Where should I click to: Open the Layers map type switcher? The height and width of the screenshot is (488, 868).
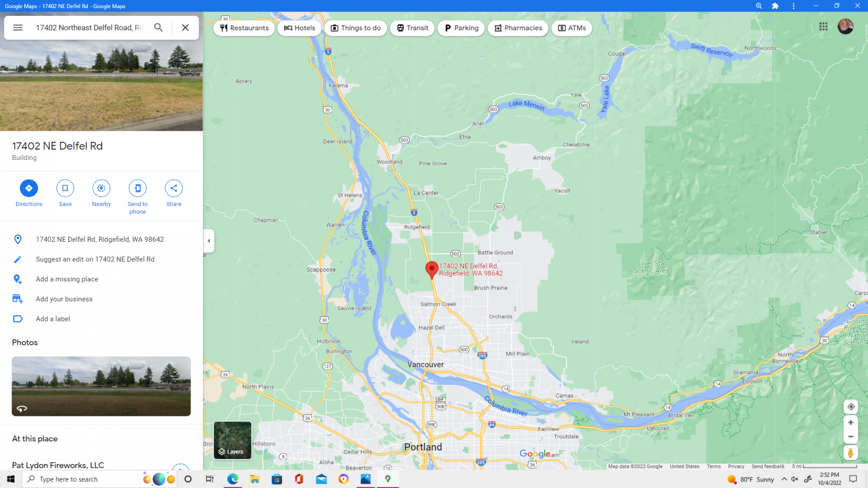coord(233,440)
